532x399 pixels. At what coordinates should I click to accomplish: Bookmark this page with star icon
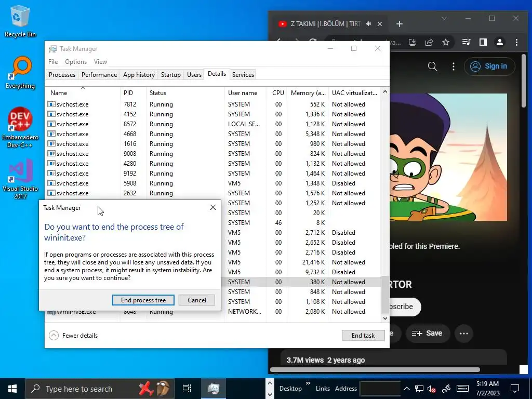pyautogui.click(x=445, y=42)
